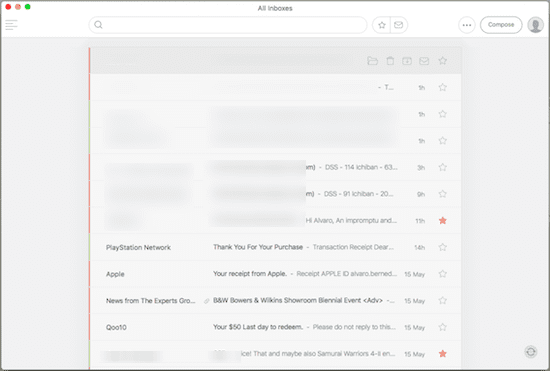Toggle star on PlayStation Network email

(x=443, y=247)
